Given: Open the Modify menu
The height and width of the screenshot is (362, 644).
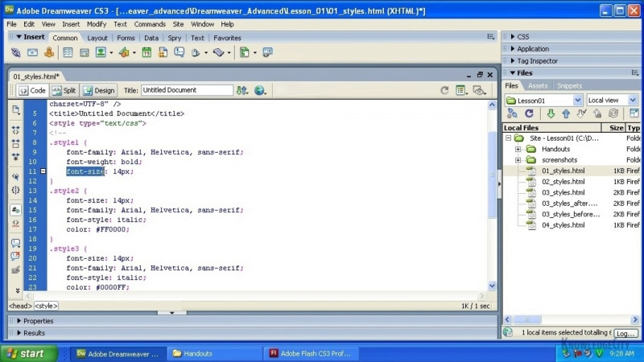Looking at the screenshot, I should (97, 24).
